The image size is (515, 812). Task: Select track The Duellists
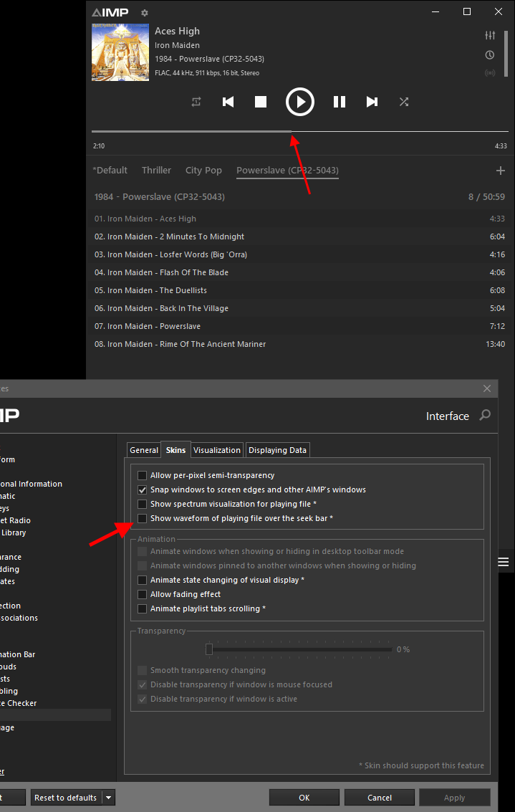click(x=299, y=290)
